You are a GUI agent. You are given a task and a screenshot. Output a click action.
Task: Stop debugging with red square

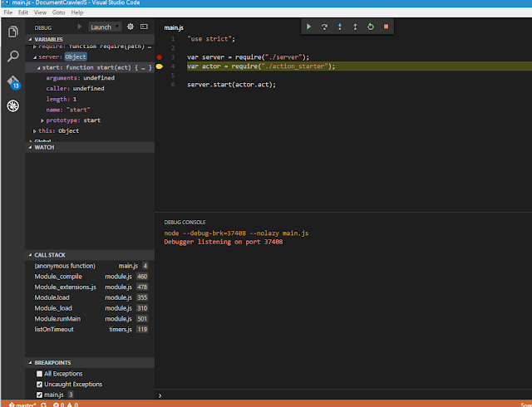tap(386, 27)
